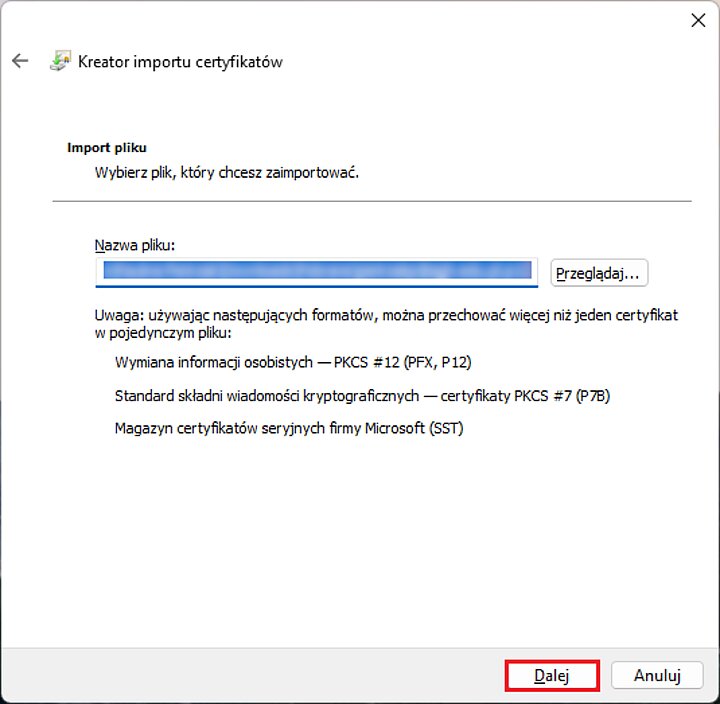
Task: Click the 'Import pliku' heading
Action: click(x=107, y=148)
